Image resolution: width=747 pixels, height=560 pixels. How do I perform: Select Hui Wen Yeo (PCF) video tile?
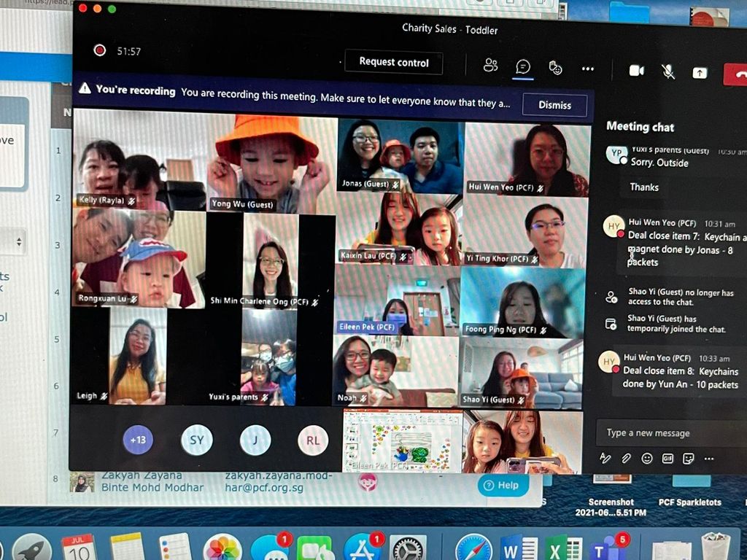(527, 159)
